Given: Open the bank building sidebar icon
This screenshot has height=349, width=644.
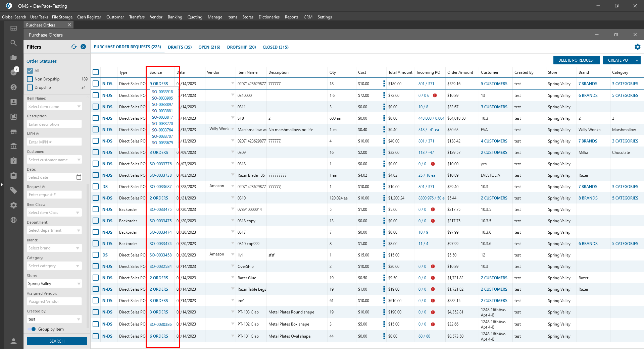Looking at the screenshot, I should (x=13, y=146).
